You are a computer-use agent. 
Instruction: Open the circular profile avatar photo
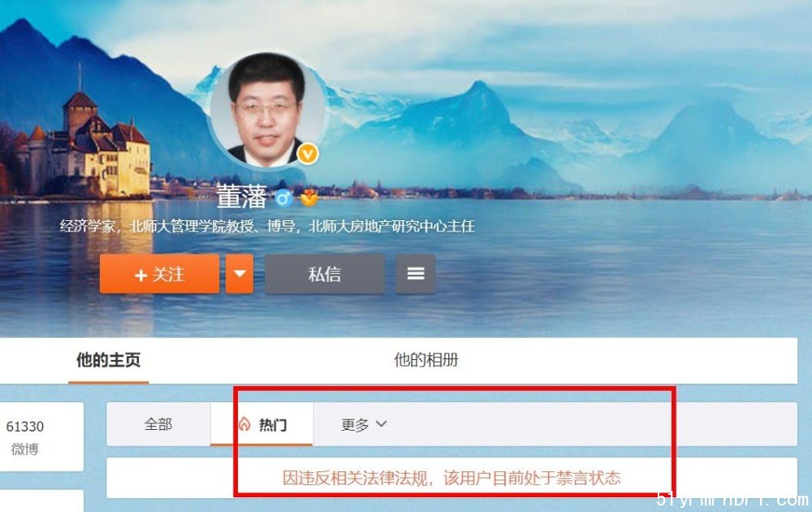point(268,109)
